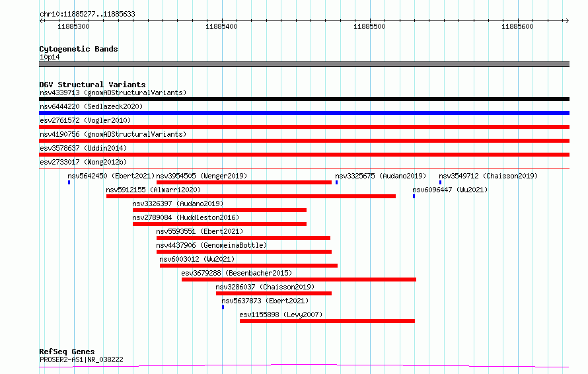This screenshot has height=374, width=588.
Task: Select the esv1155898 Levy2007 red bar
Action: (328, 321)
